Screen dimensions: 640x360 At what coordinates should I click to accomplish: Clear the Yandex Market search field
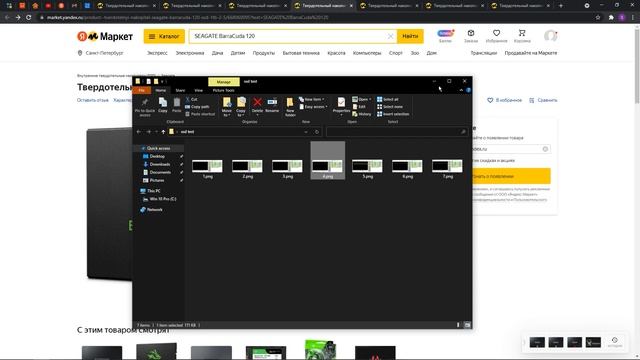point(390,36)
